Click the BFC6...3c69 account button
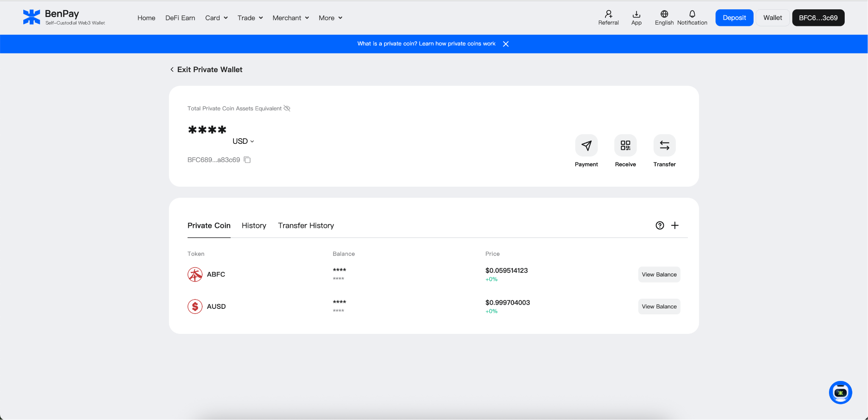Image resolution: width=868 pixels, height=420 pixels. coord(818,17)
